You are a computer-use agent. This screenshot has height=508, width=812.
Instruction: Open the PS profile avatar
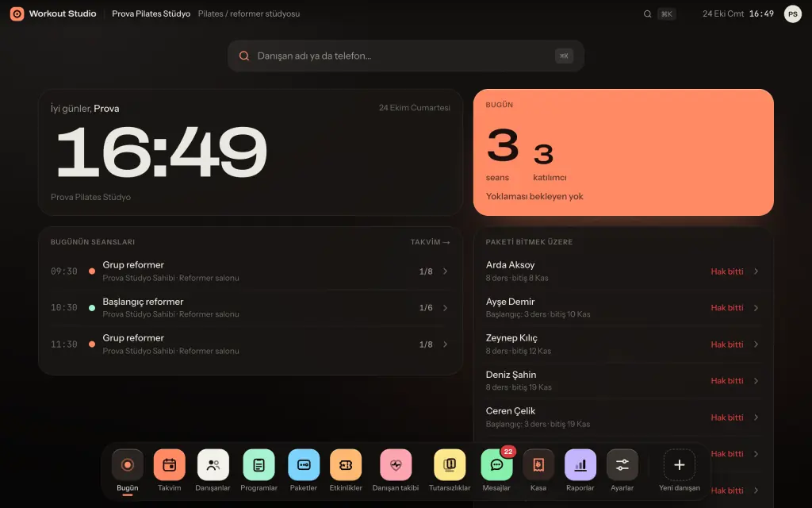pos(793,14)
